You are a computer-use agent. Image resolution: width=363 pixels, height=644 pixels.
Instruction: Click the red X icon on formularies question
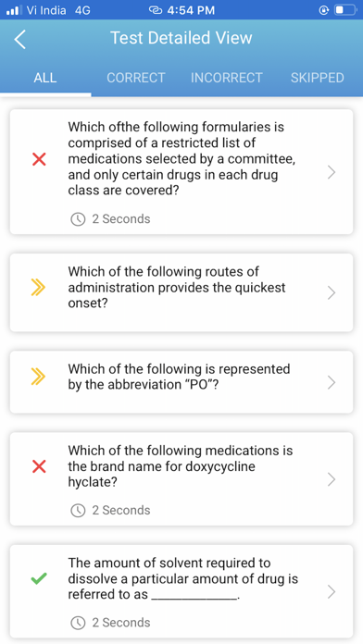pos(39,159)
